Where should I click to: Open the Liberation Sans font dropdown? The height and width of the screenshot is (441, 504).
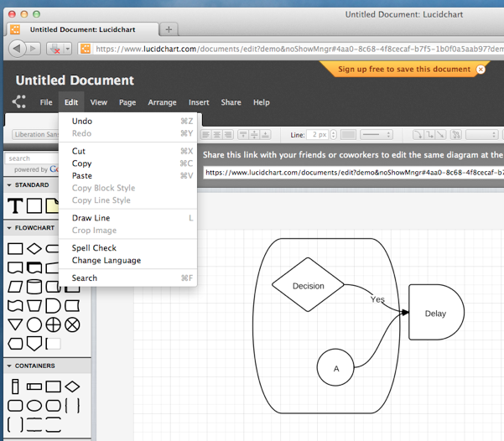tap(35, 134)
